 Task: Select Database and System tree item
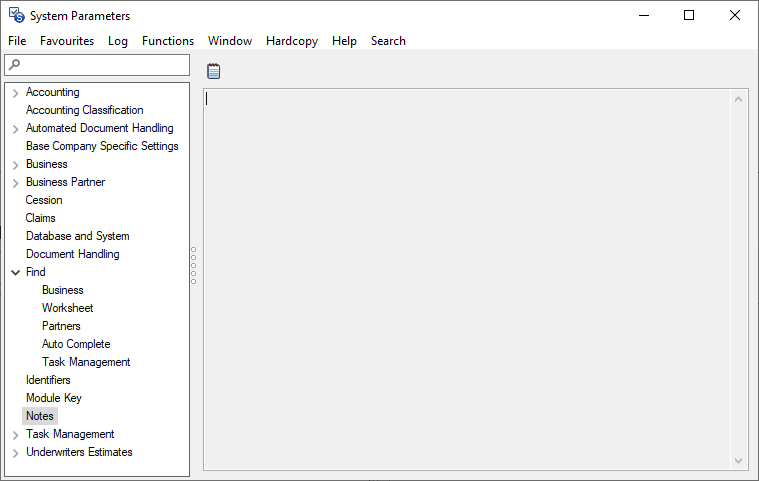click(77, 236)
